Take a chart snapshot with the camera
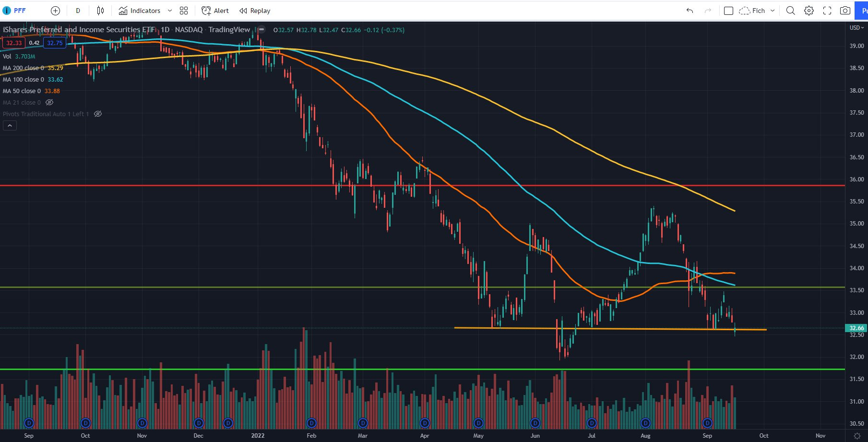Image resolution: width=868 pixels, height=442 pixels. pos(845,11)
